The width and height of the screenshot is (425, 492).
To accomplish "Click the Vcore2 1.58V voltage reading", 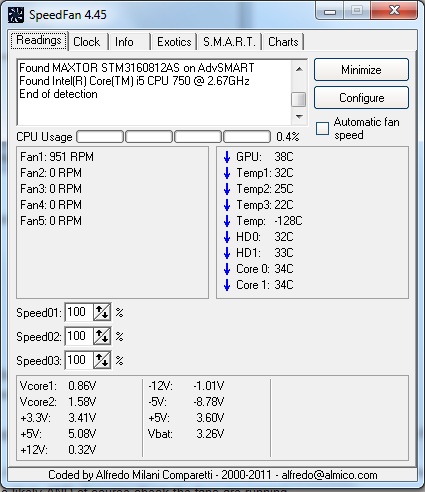I will 58,402.
